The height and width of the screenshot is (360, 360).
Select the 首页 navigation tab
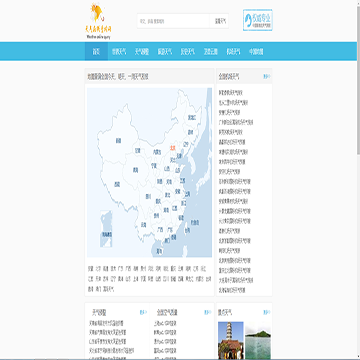96,51
